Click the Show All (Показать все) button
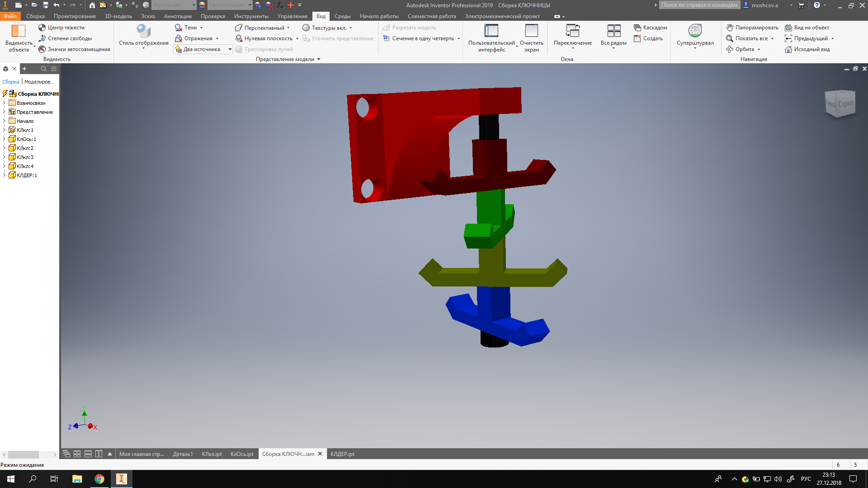 tap(750, 38)
